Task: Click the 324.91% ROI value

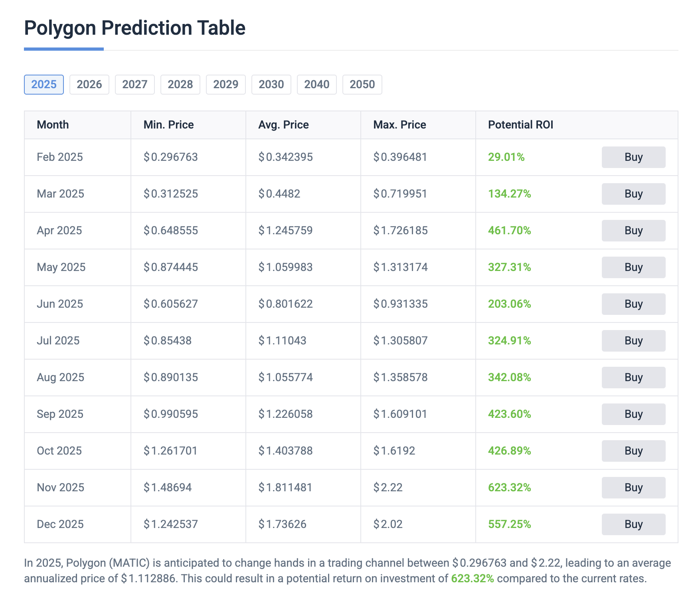Action: coord(509,341)
